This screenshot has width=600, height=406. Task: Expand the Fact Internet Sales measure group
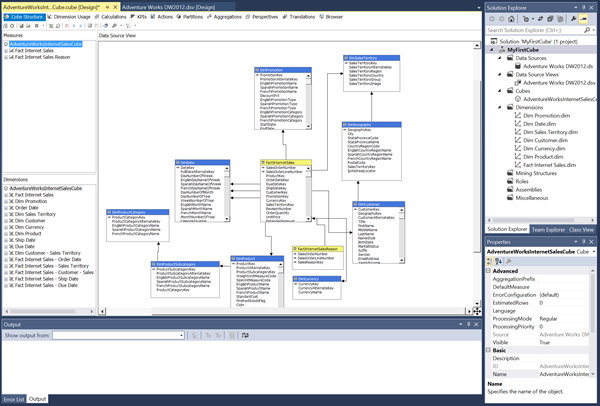5,52
